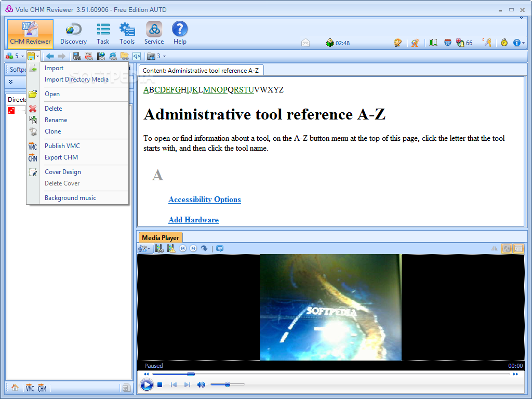Jump to letter K in alphabet index

click(x=195, y=90)
